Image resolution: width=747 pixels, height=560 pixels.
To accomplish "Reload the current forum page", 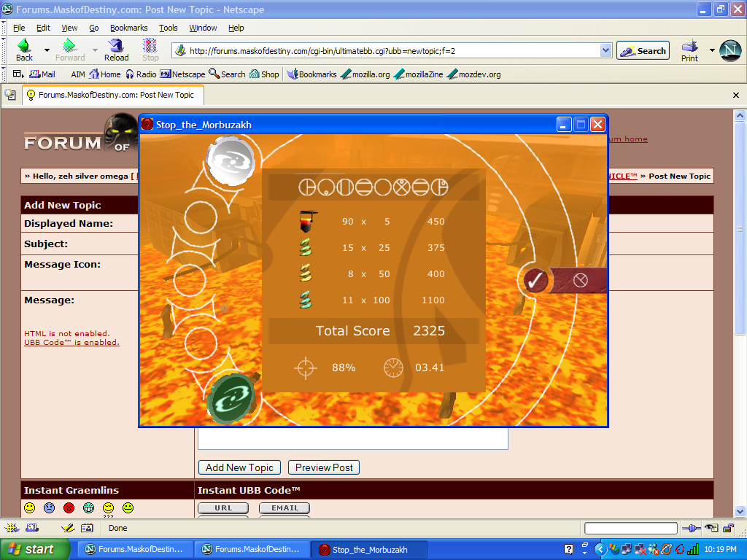I will (x=116, y=50).
